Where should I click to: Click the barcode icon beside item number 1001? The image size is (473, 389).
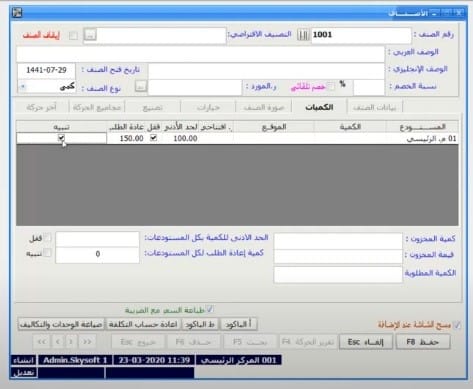303,35
